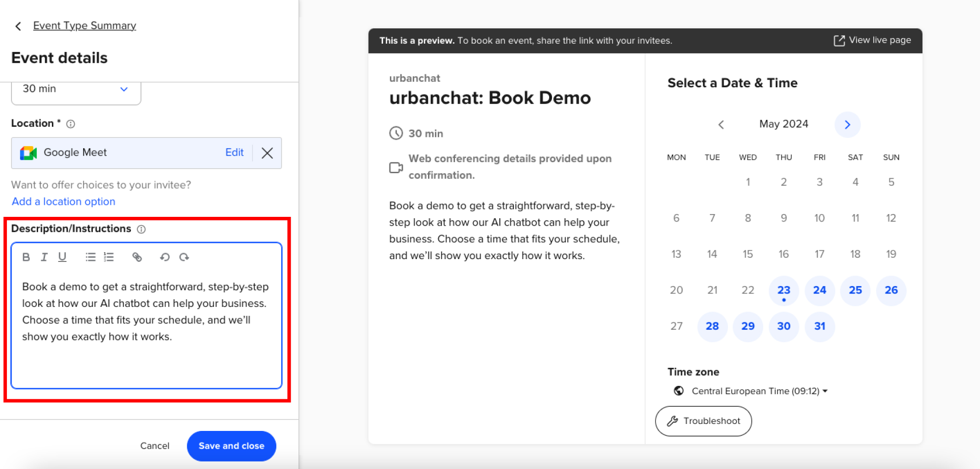Open the Central European Time zone dropdown
Image resolution: width=980 pixels, height=469 pixels.
click(759, 391)
